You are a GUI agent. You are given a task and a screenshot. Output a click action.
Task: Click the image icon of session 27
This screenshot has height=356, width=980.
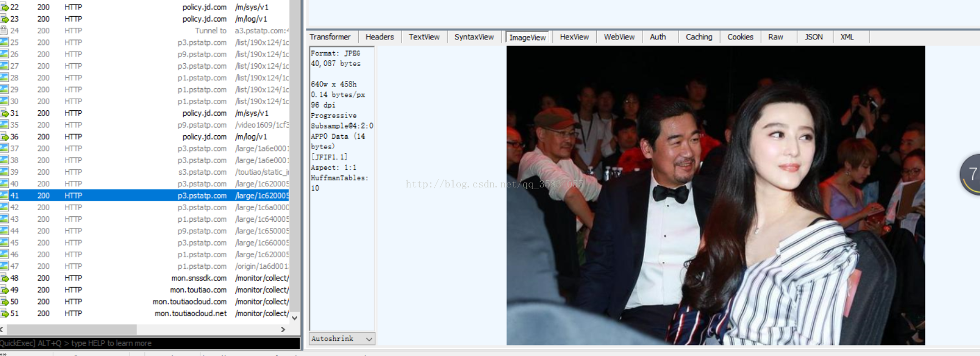(x=4, y=66)
